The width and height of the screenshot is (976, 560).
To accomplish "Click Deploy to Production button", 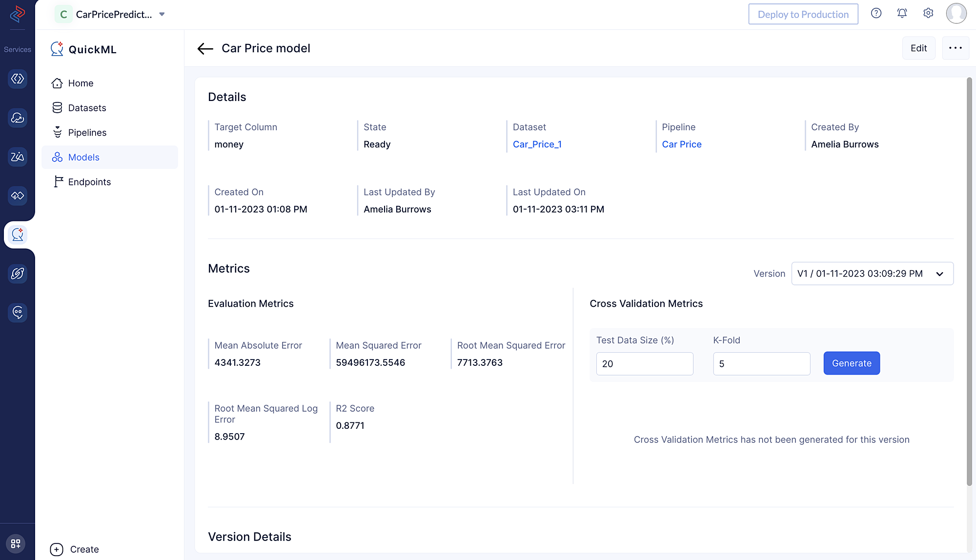I will tap(803, 14).
